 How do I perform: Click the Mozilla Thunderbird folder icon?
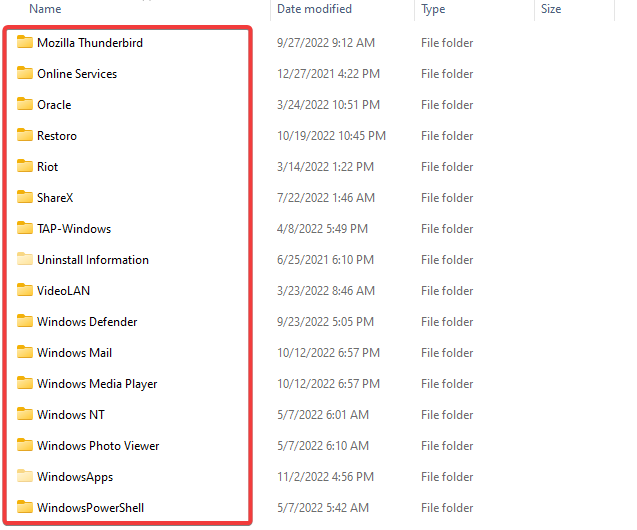(25, 42)
